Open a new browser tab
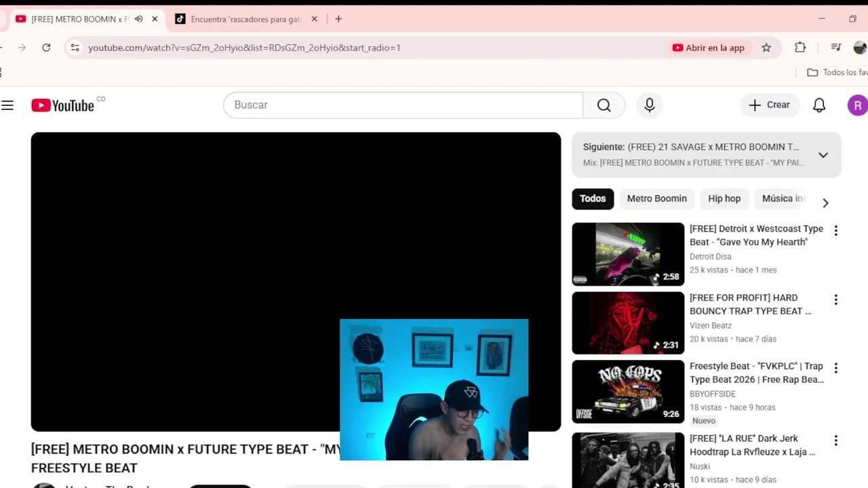 [x=338, y=19]
